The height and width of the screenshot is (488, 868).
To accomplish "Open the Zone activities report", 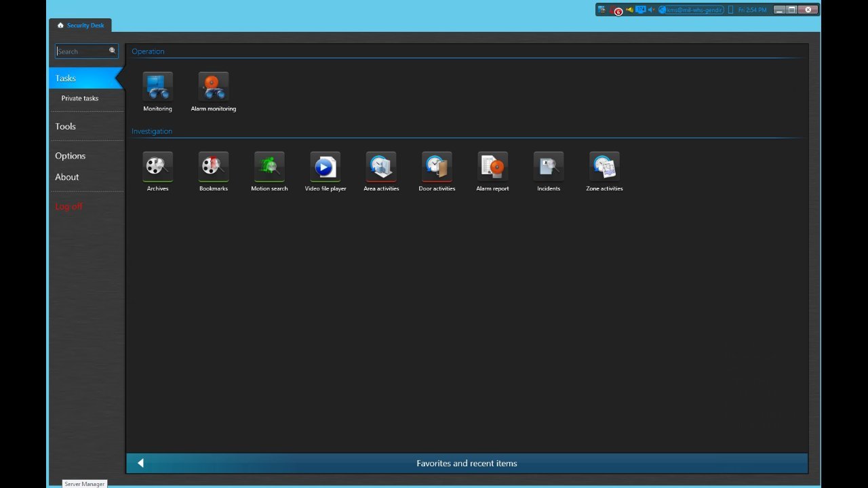I will click(x=604, y=167).
